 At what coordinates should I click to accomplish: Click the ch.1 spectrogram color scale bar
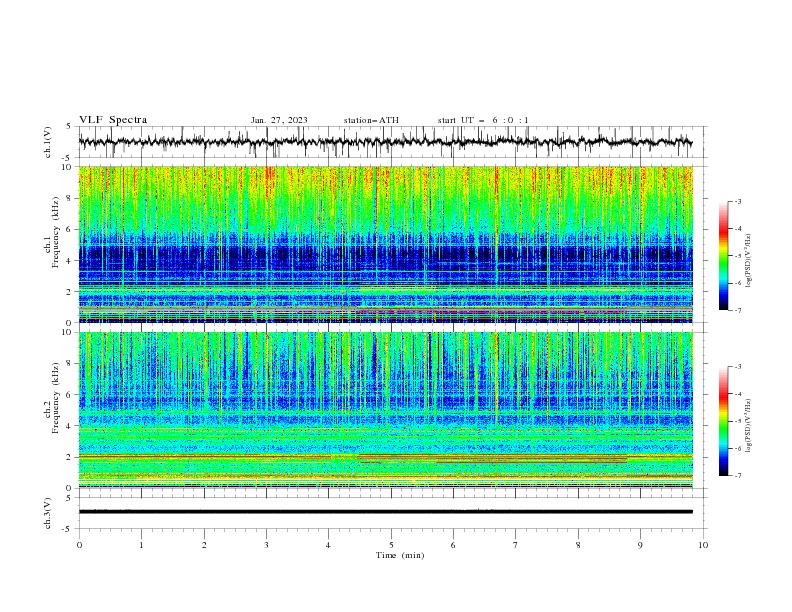[723, 255]
